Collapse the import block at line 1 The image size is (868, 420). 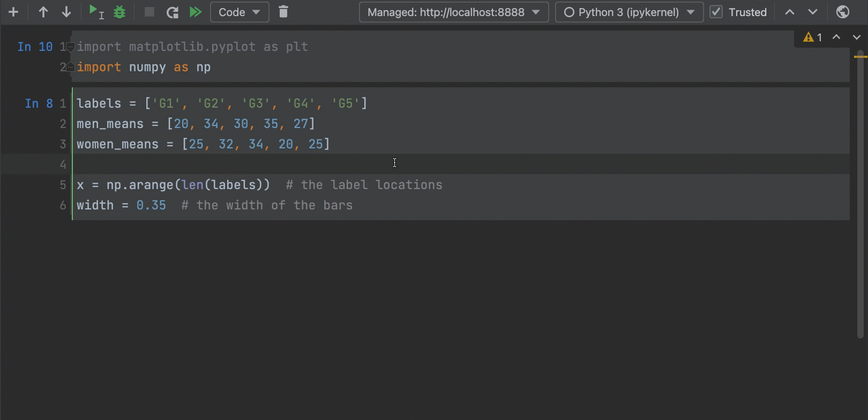tap(70, 47)
